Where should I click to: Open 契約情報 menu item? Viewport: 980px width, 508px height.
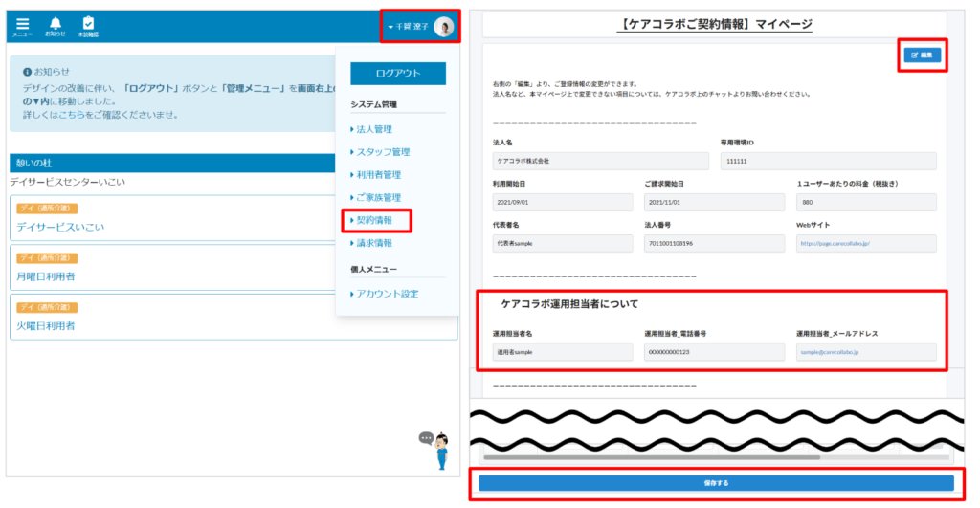(x=374, y=220)
